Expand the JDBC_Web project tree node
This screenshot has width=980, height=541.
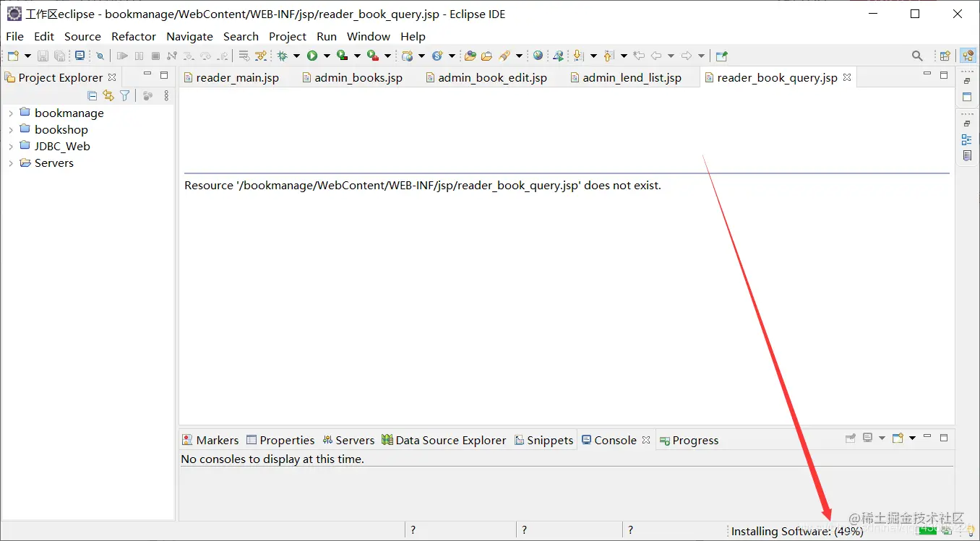coord(10,147)
